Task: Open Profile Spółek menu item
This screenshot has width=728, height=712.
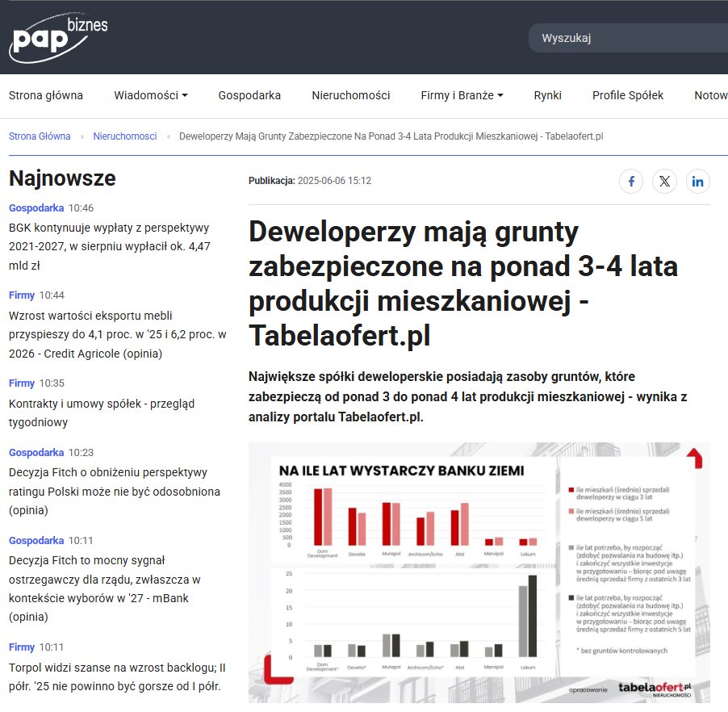Action: click(628, 95)
